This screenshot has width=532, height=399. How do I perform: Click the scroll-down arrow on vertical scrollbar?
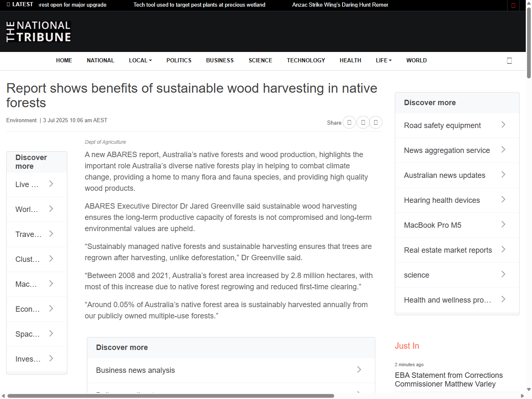point(529,389)
